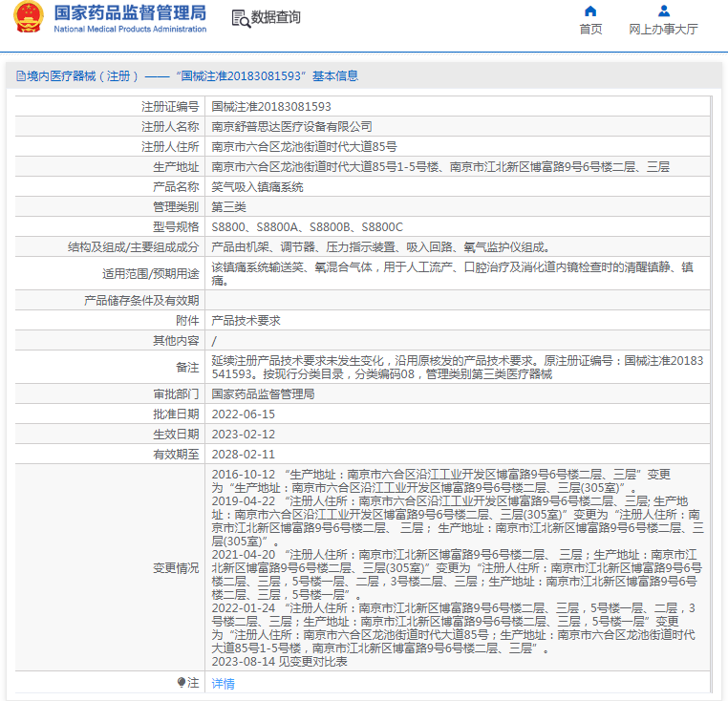This screenshot has height=701, width=728.
Task: Open the 详情 details link
Action: (x=223, y=684)
